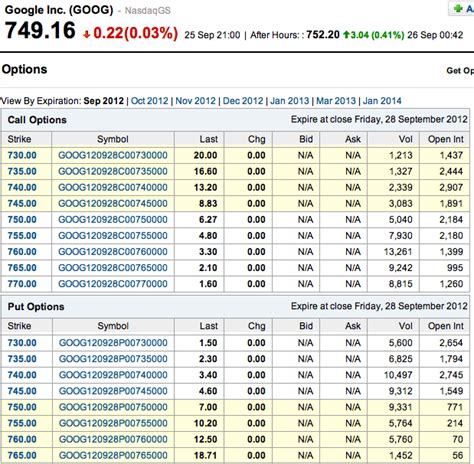Open symbol GOOG120928P00760000

click(113, 439)
